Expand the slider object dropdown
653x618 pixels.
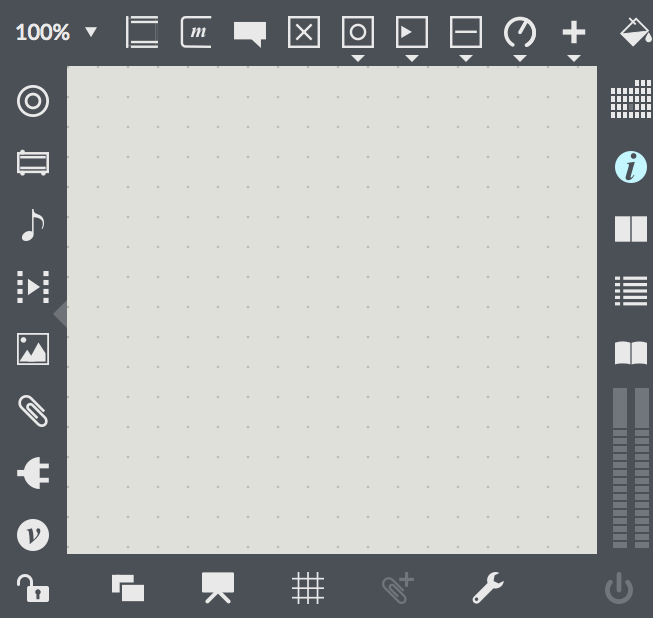466,58
